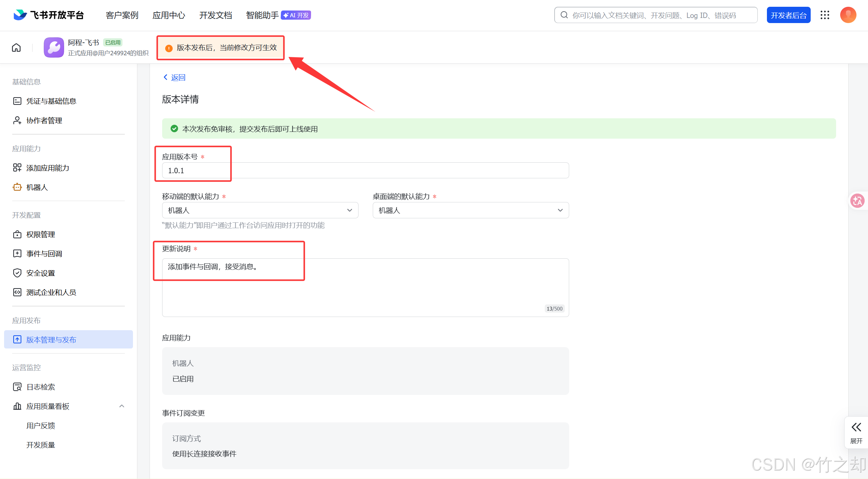
Task: Open the 桌面端的默认能力 dropdown
Action: pos(470,210)
